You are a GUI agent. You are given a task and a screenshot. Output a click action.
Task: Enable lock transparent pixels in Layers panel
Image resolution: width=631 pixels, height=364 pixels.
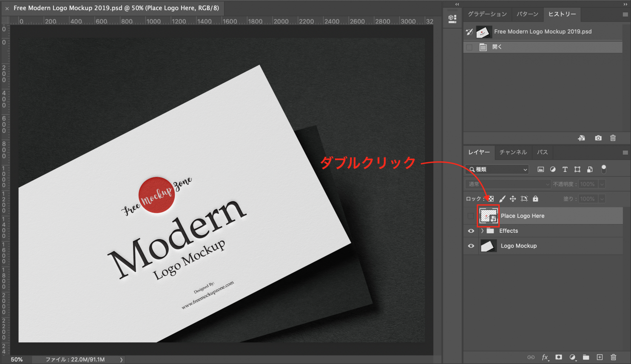click(x=491, y=198)
